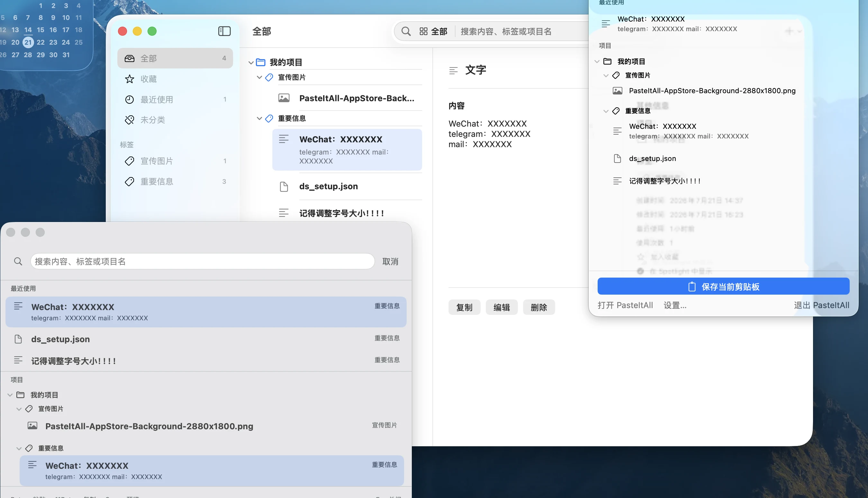Screen dimensions: 868x498
Task: Click the 删除 delete button
Action: click(539, 307)
